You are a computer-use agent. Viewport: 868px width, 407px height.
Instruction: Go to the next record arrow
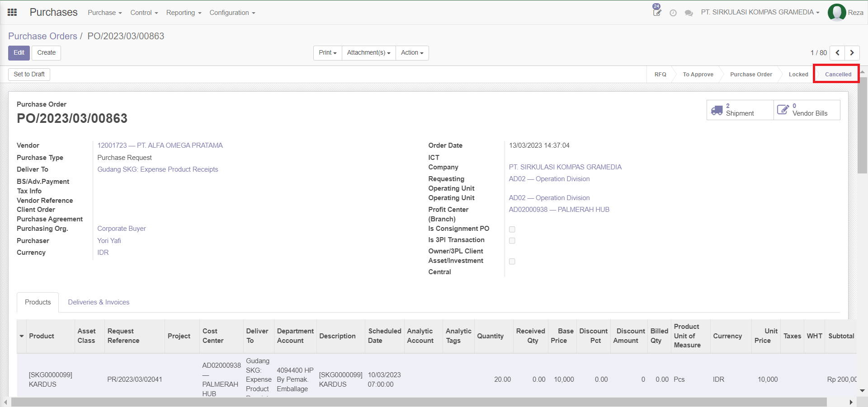click(x=852, y=53)
